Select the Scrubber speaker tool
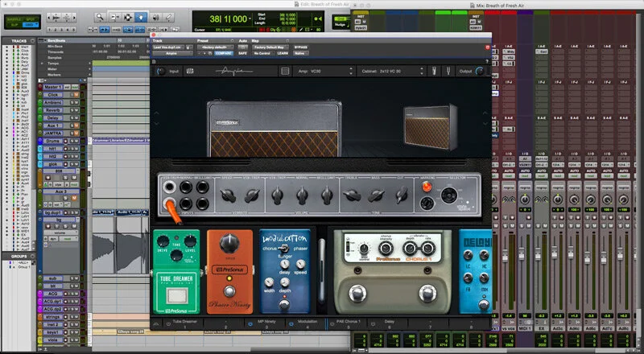The height and width of the screenshot is (354, 644). pyautogui.click(x=155, y=17)
